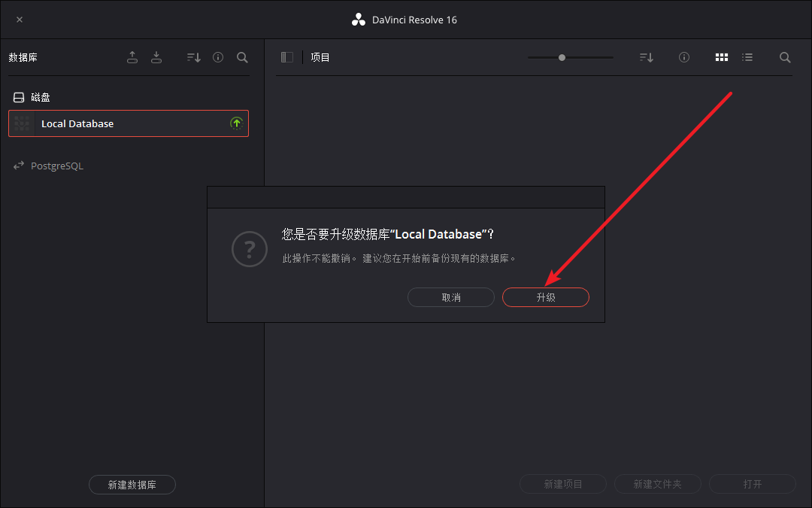
Task: Click the 新建数据库 new database button
Action: pyautogui.click(x=132, y=485)
